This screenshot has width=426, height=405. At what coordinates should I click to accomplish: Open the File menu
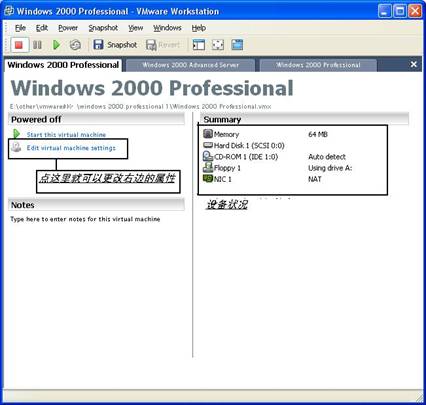[20, 28]
